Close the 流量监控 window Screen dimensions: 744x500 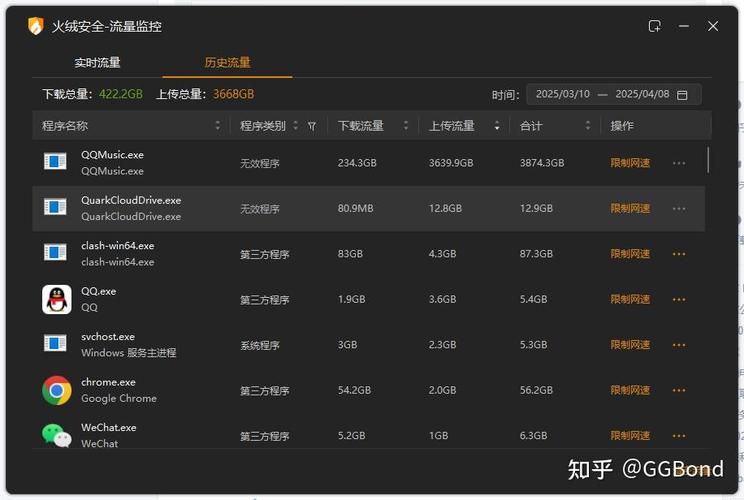tap(713, 26)
